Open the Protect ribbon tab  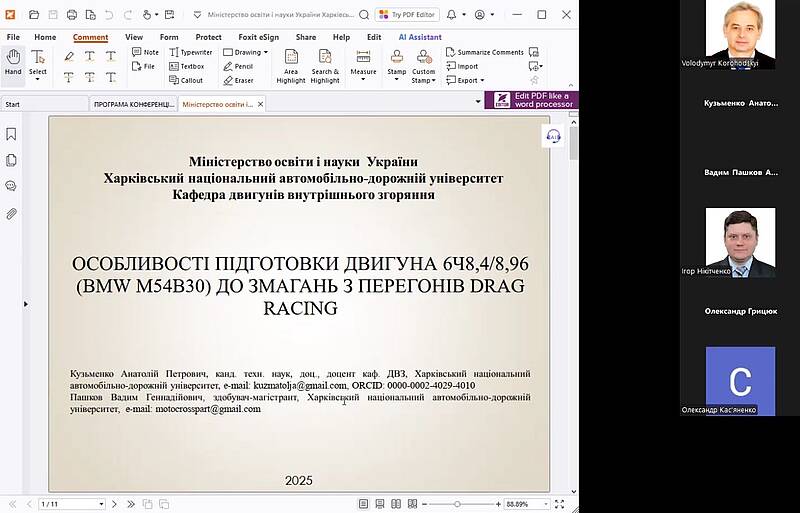click(x=208, y=37)
